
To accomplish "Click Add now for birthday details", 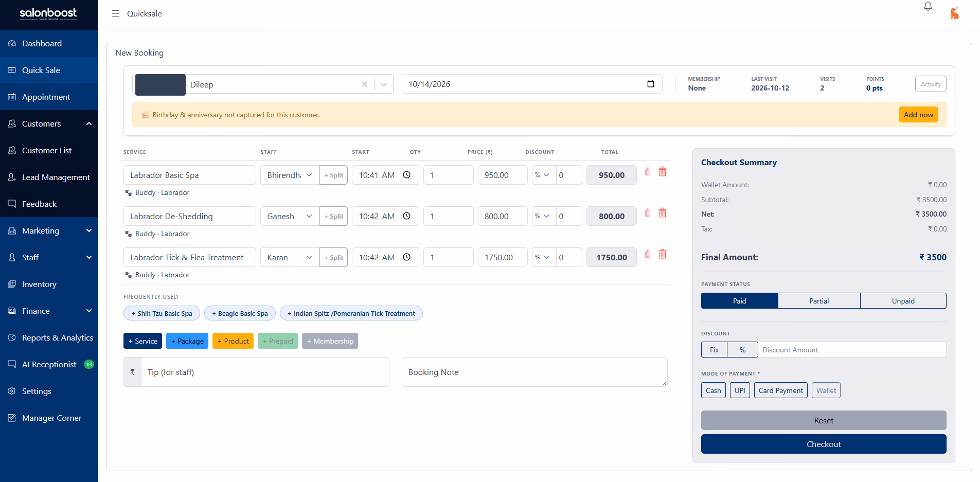I will pos(918,115).
